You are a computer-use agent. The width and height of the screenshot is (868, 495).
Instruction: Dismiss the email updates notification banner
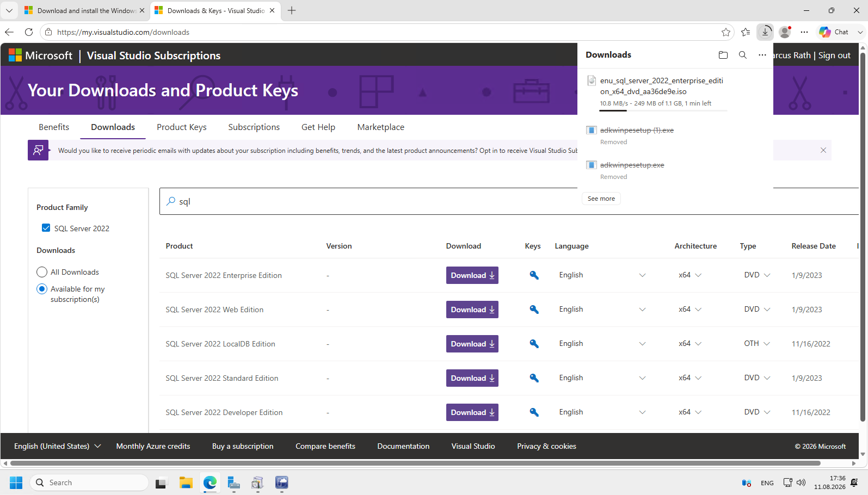pos(823,150)
